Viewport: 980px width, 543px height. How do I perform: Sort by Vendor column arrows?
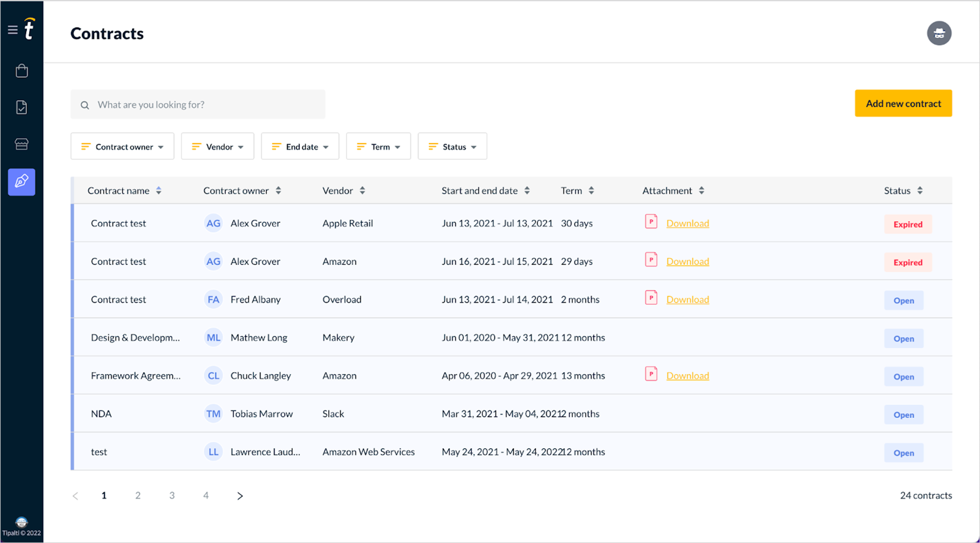pos(362,191)
